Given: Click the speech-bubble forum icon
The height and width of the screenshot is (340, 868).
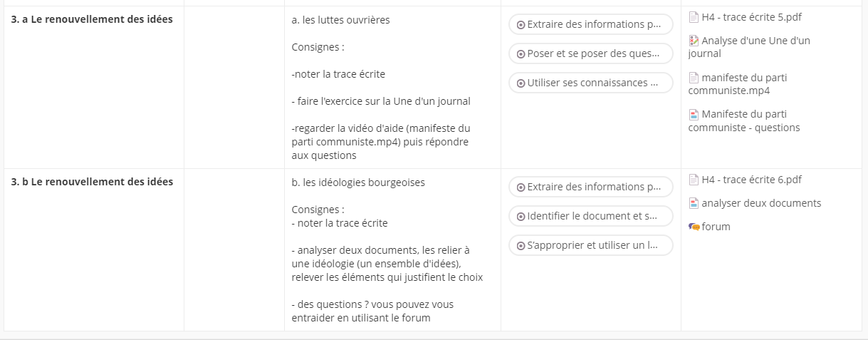Looking at the screenshot, I should coord(694,227).
